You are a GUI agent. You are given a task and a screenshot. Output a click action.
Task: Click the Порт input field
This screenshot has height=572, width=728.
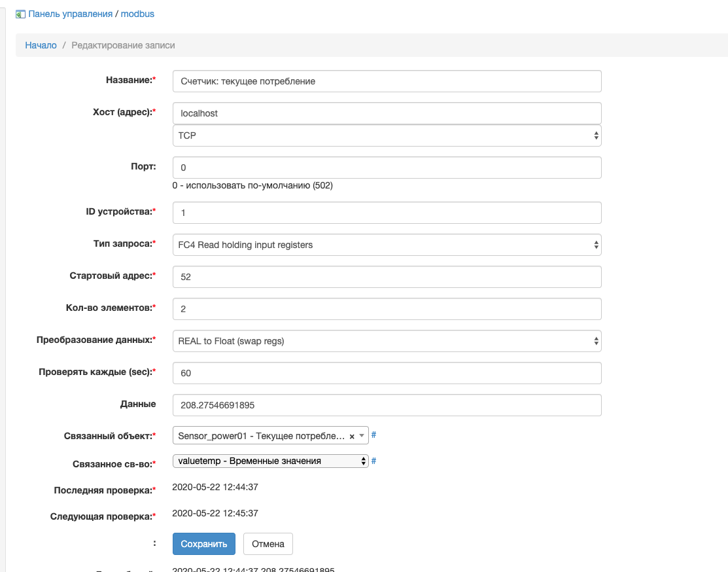(387, 168)
